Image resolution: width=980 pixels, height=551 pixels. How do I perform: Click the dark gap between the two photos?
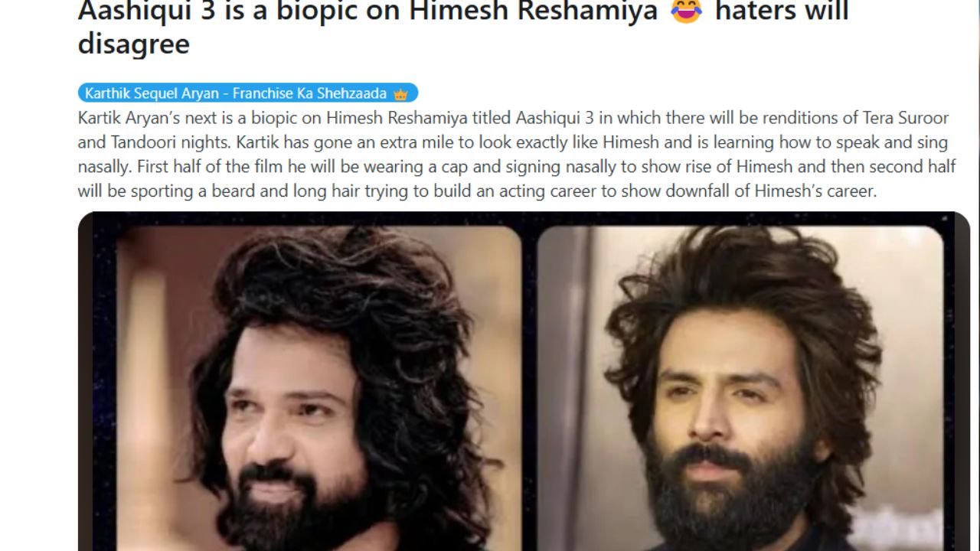530,389
